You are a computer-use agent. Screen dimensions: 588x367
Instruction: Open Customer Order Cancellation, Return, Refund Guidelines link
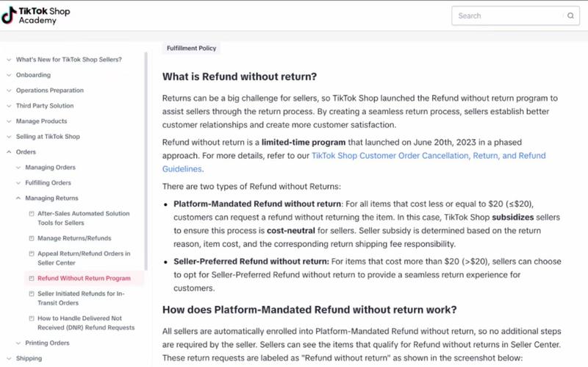tap(354, 162)
